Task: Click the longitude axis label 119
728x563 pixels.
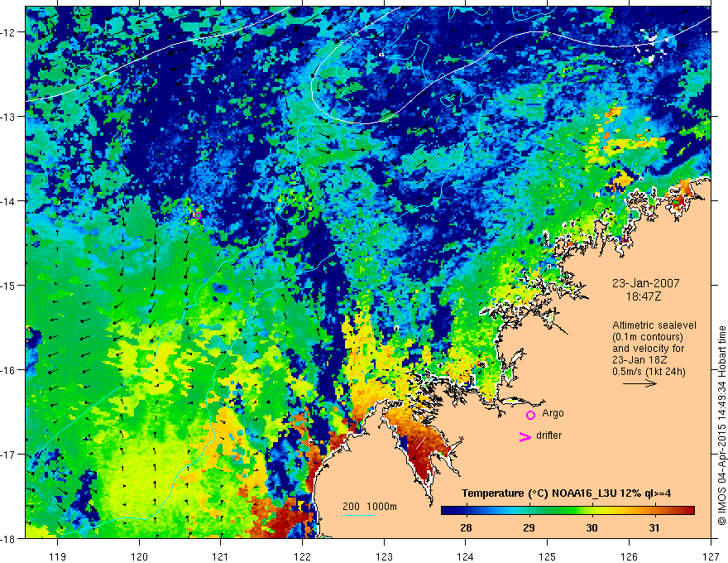Action: [58, 556]
